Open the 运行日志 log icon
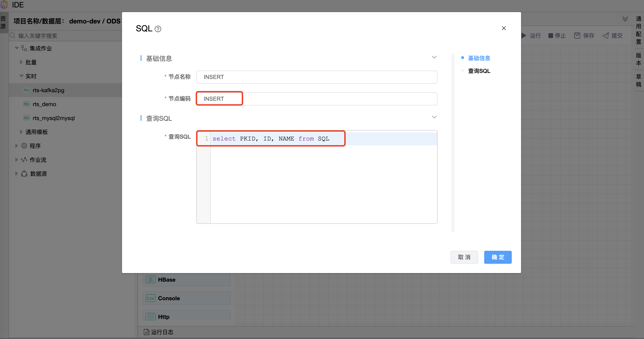The width and height of the screenshot is (644, 339). [x=146, y=332]
